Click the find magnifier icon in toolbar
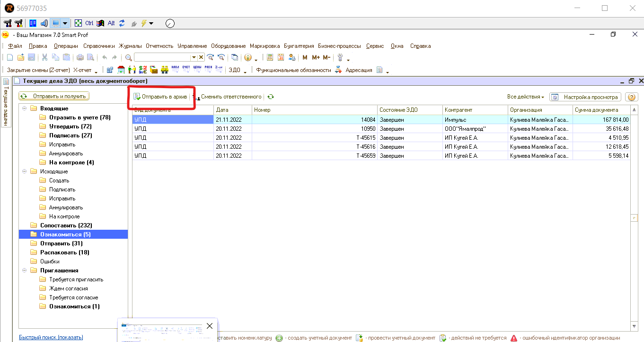Viewport: 644px width, 342px height. click(128, 57)
